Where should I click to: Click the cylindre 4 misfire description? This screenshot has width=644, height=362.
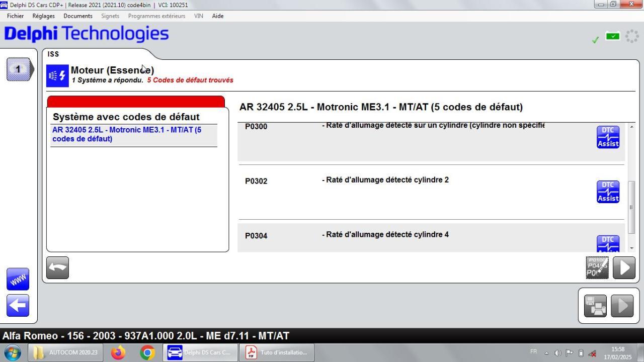(385, 235)
